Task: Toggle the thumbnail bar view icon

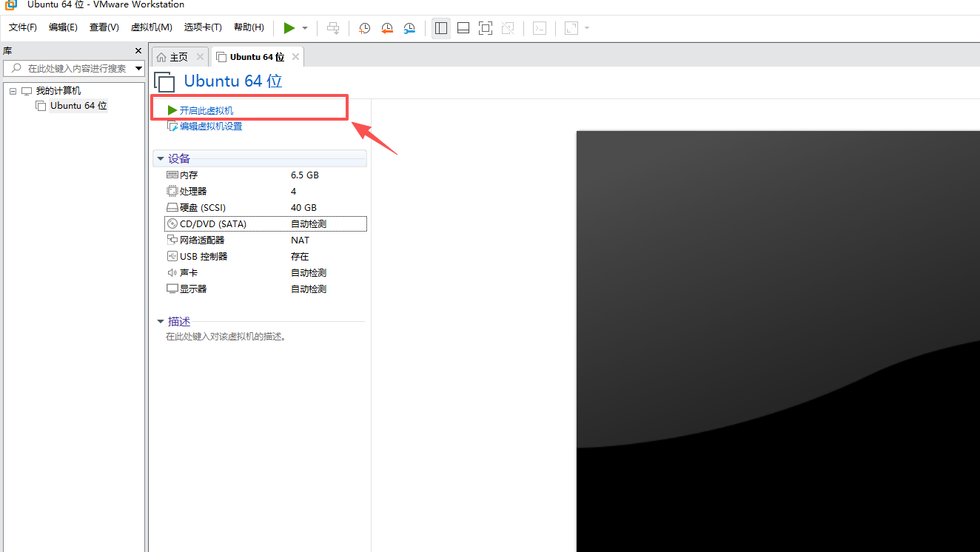Action: [463, 28]
